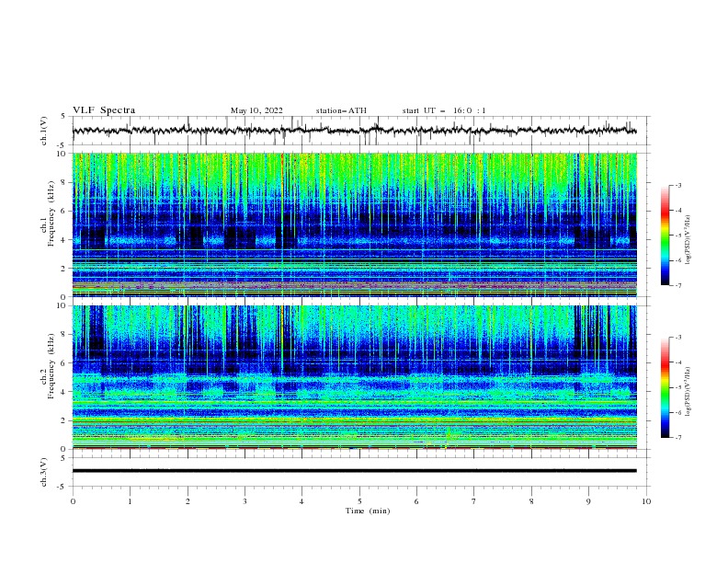Click the "-7" tick on lower color bar
The image size is (728, 563).
(x=677, y=438)
